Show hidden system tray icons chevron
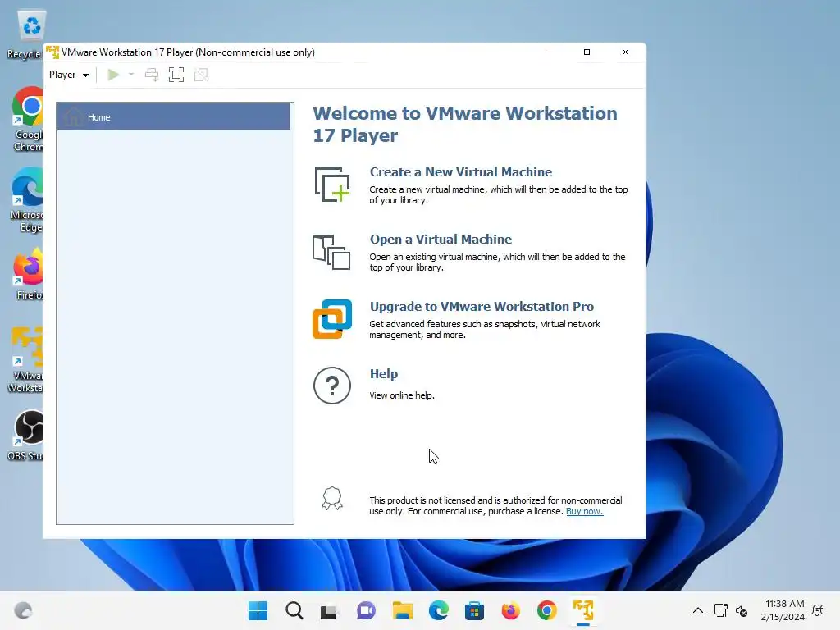Screen dimensions: 840x630 (x=698, y=610)
